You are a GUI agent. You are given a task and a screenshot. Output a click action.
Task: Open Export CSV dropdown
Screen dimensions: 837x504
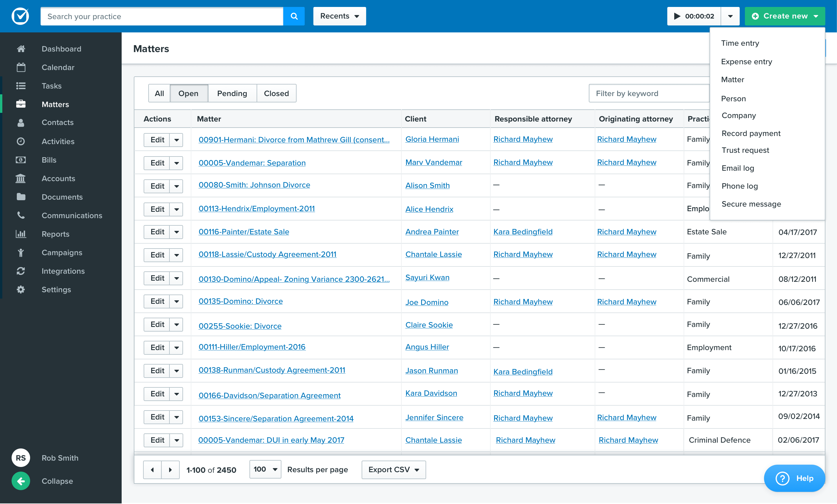pyautogui.click(x=393, y=470)
